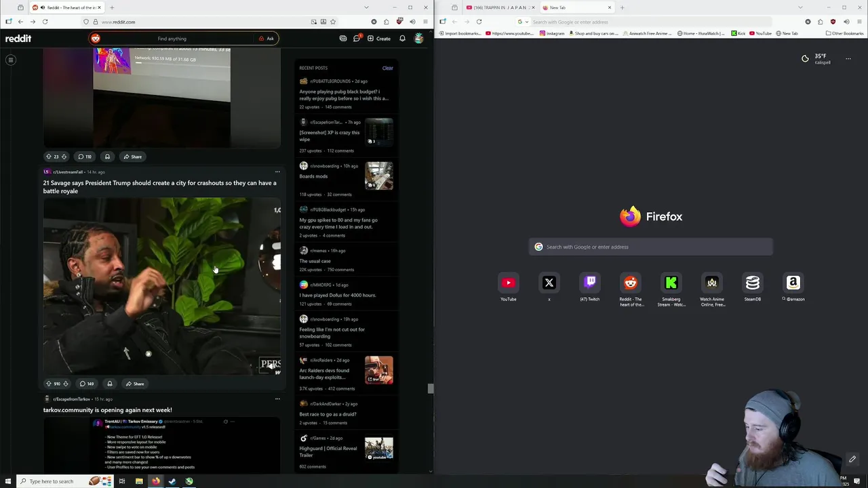Give award on the post with 23 votes

(x=107, y=157)
